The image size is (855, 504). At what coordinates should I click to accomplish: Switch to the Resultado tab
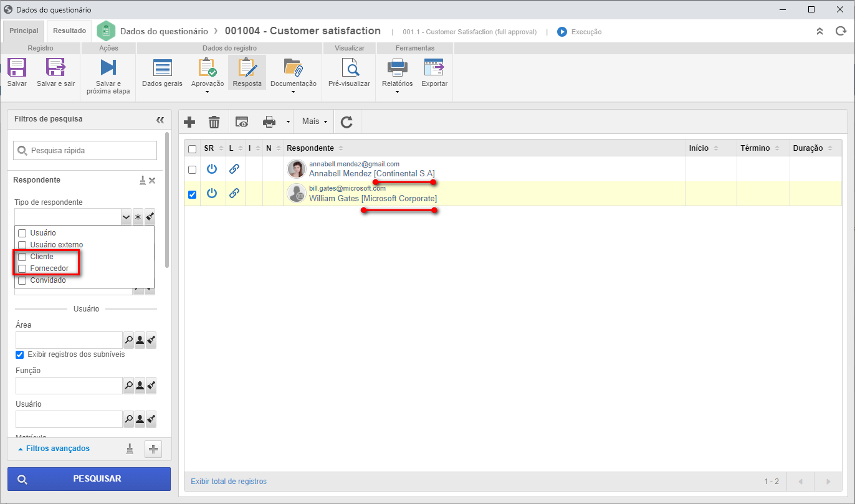pyautogui.click(x=70, y=31)
